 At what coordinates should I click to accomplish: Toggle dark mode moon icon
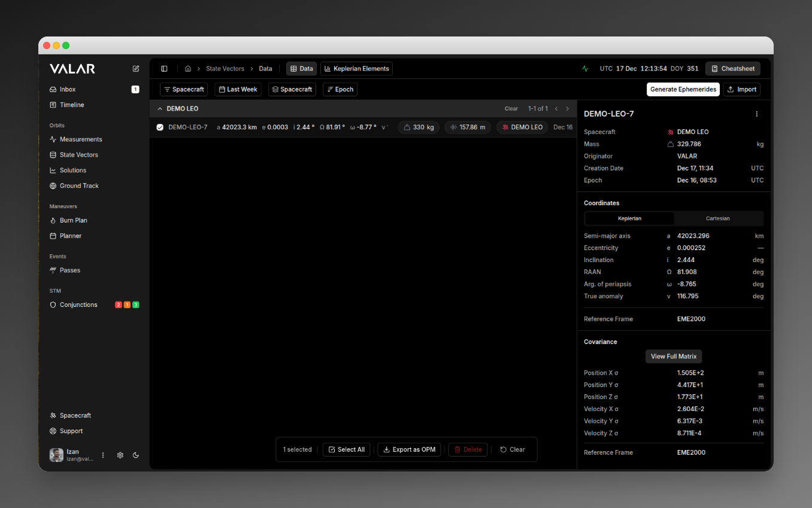point(136,455)
